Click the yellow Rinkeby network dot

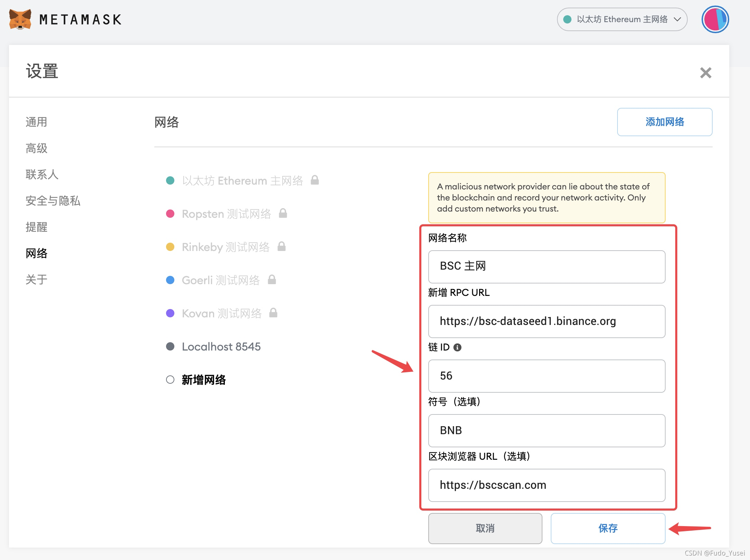pos(170,247)
